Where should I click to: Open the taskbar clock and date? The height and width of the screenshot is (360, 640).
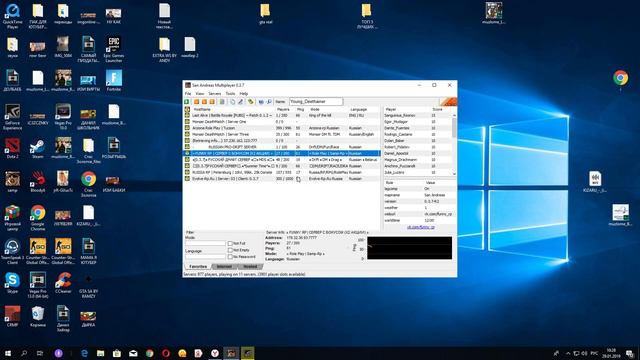coord(611,353)
